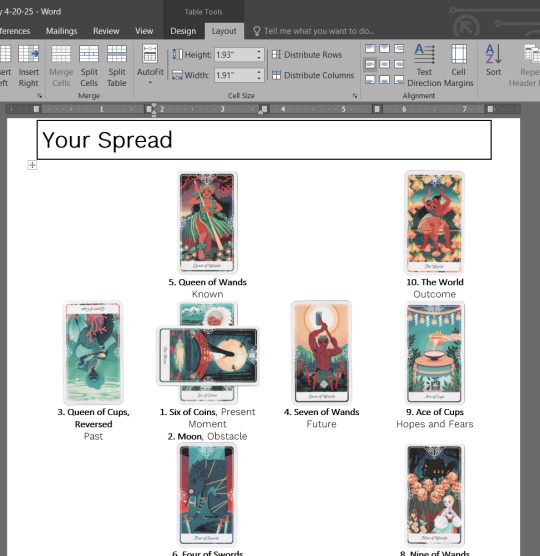Select Align Center alignment icon
The height and width of the screenshot is (556, 540).
tap(384, 64)
